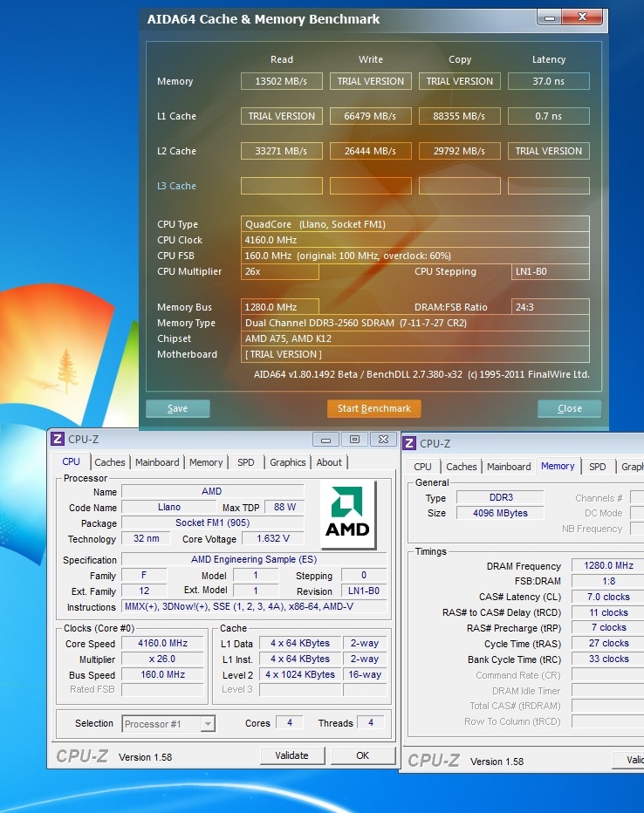The height and width of the screenshot is (813, 644).
Task: Click L1 Cache Write value 66479 MB/s
Action: pos(371,116)
